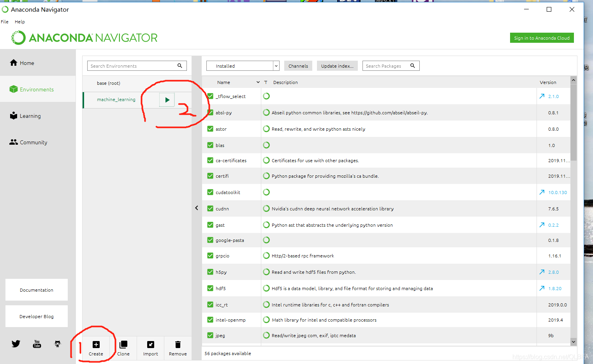
Task: Toggle the intel-openmp package checkbox
Action: 210,320
